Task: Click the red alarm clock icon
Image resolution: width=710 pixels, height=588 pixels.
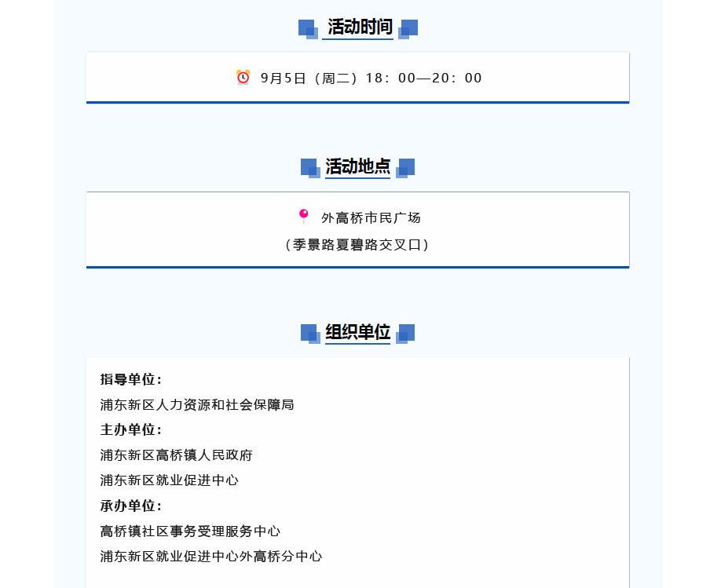Action: coord(243,77)
